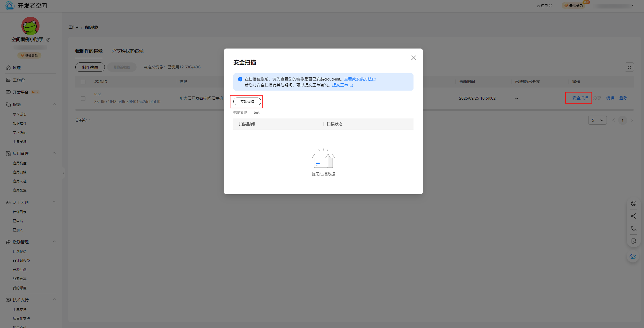Check the checkbox for test image row
644x328 pixels.
pyautogui.click(x=83, y=98)
